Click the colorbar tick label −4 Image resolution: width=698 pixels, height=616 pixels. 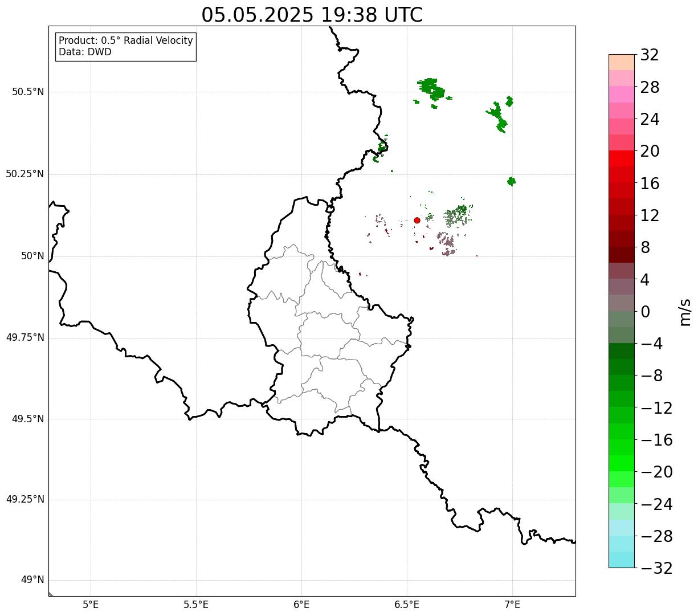(x=652, y=344)
